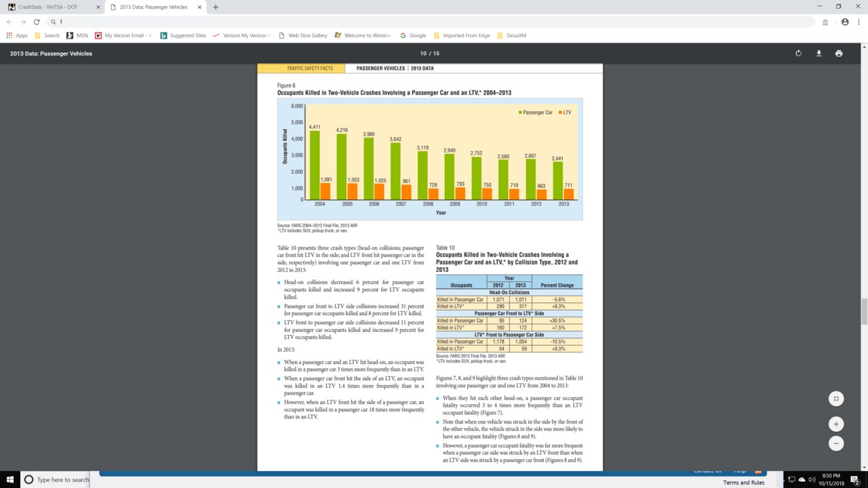Viewport: 868px width, 488px height.
Task: Open Imported From Edge folder
Action: tap(462, 35)
